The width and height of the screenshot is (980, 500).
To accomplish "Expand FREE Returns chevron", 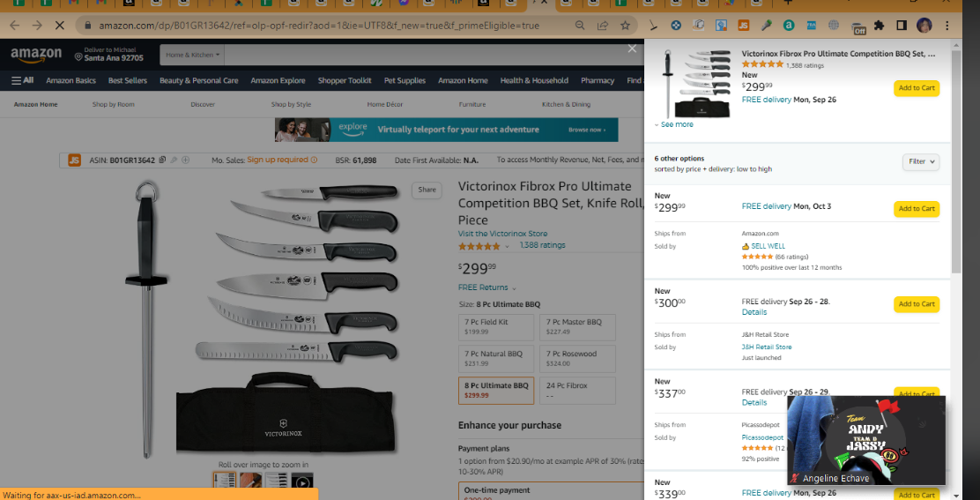I will pyautogui.click(x=514, y=288).
